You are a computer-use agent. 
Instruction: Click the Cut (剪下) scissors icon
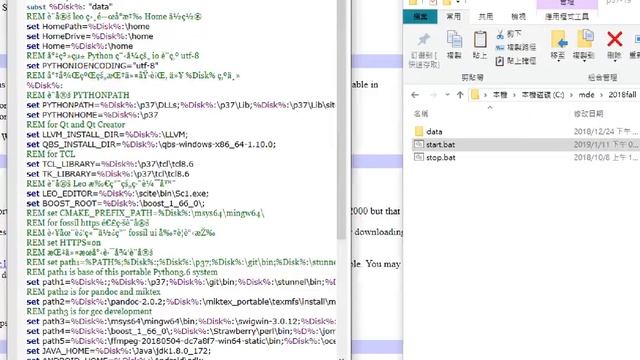(x=500, y=34)
